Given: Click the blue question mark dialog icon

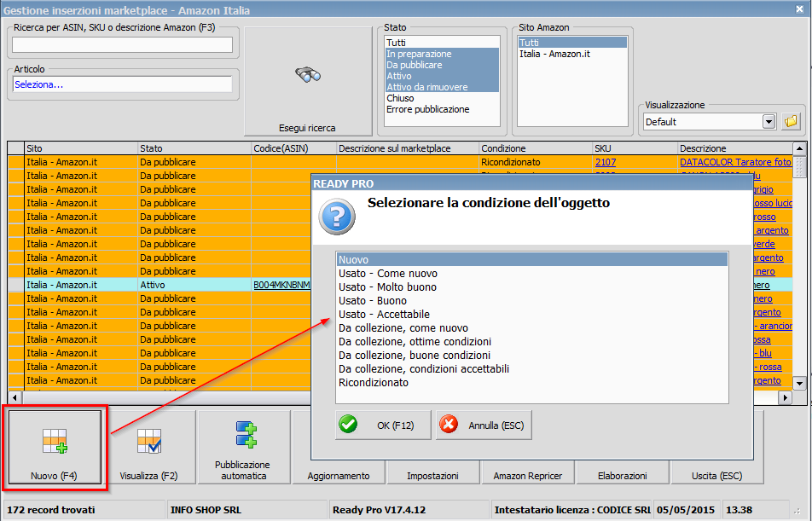Looking at the screenshot, I should pos(337,217).
